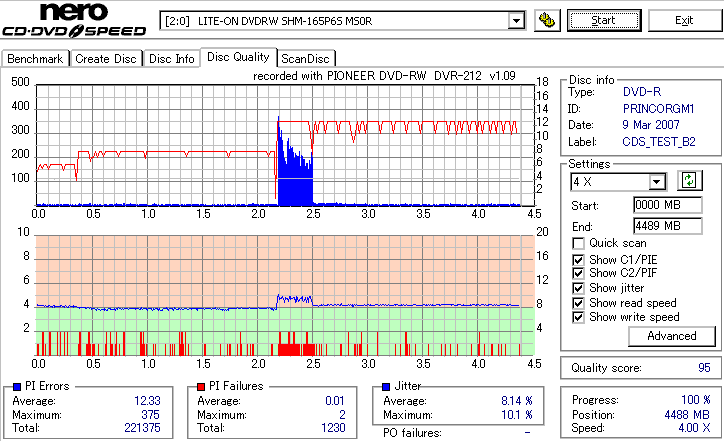Toggle Show C1/PIE checkbox
Image resolution: width=724 pixels, height=441 pixels.
[578, 260]
